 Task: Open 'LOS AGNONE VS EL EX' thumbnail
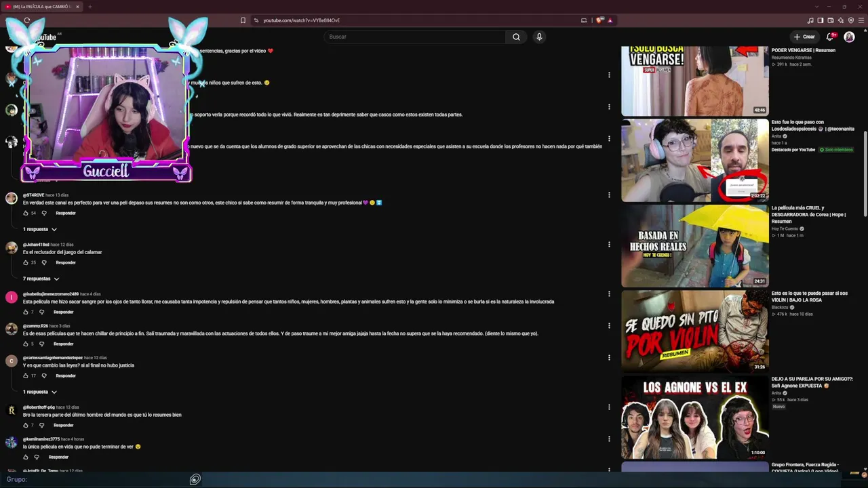pos(695,417)
